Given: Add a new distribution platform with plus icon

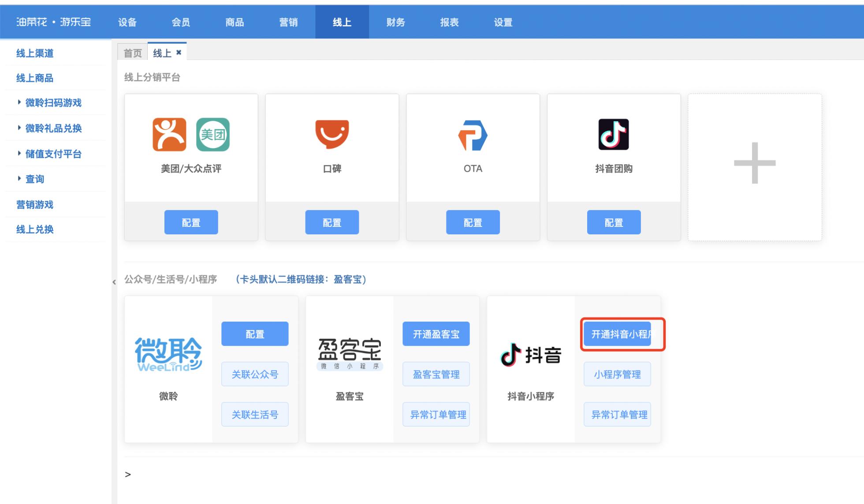Looking at the screenshot, I should (x=755, y=163).
